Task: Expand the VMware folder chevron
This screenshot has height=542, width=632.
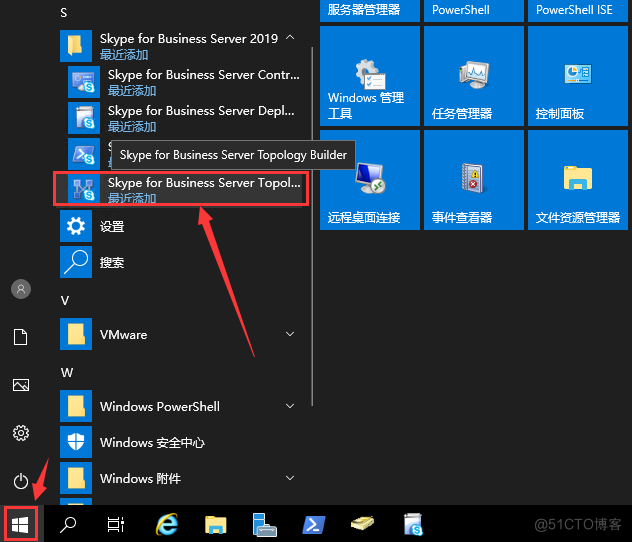Action: click(x=290, y=334)
